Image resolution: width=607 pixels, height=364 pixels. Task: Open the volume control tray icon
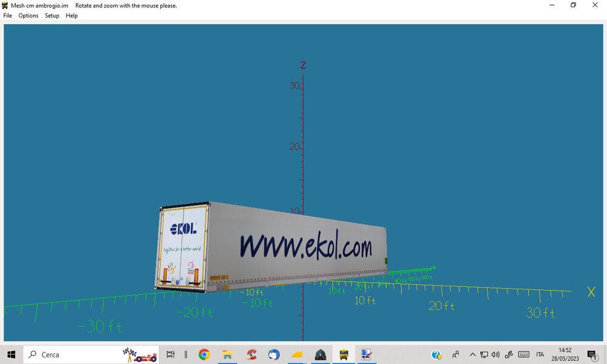click(495, 354)
